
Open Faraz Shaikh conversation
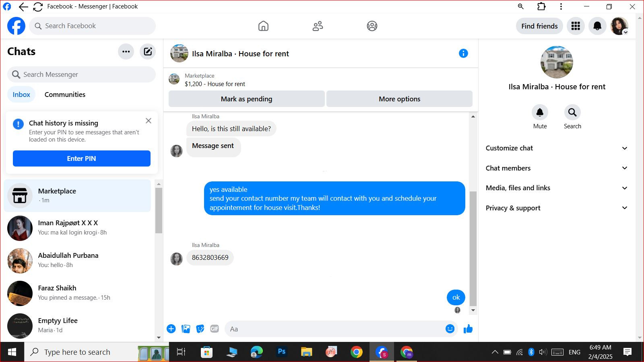point(77,293)
